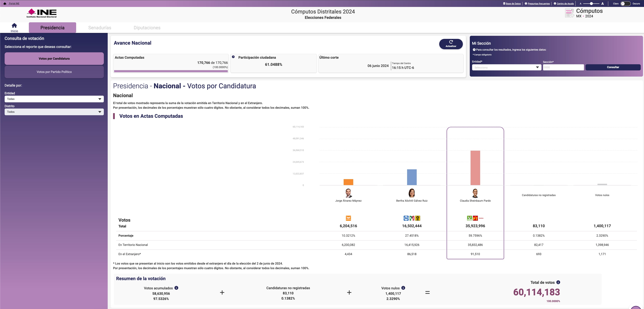Click the Votos acumulados info icon
The height and width of the screenshot is (309, 644).
point(176,288)
